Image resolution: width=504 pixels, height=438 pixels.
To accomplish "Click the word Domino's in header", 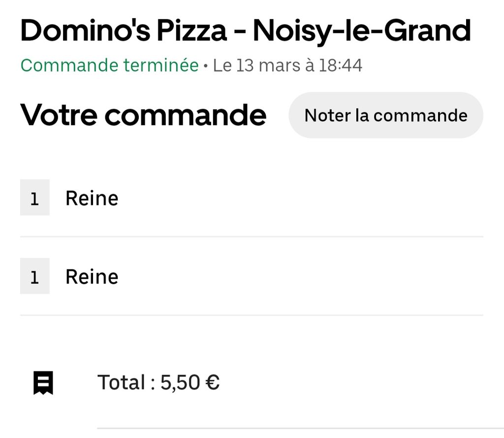I will 85,31.
